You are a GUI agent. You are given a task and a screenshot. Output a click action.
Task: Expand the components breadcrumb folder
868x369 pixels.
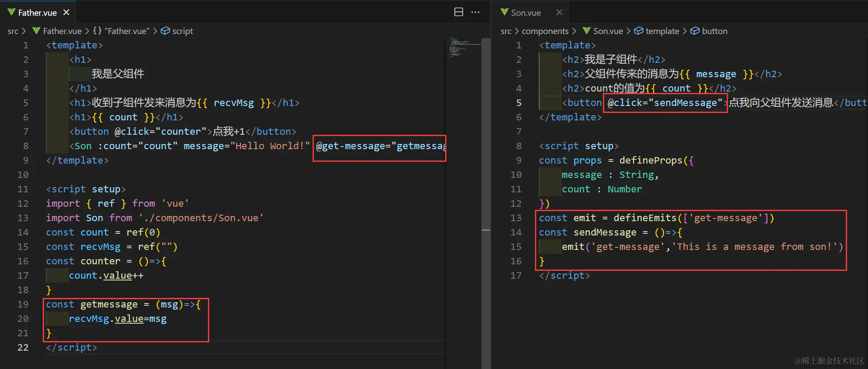545,31
